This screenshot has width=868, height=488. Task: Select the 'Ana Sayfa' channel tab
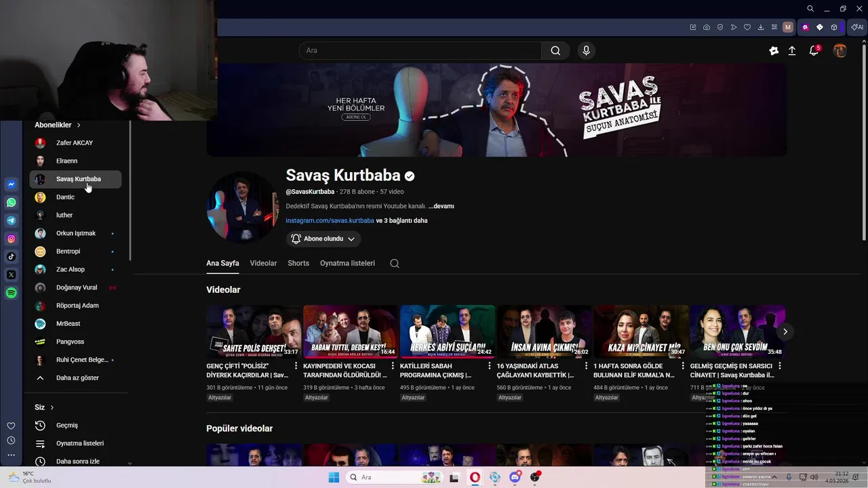coord(222,263)
